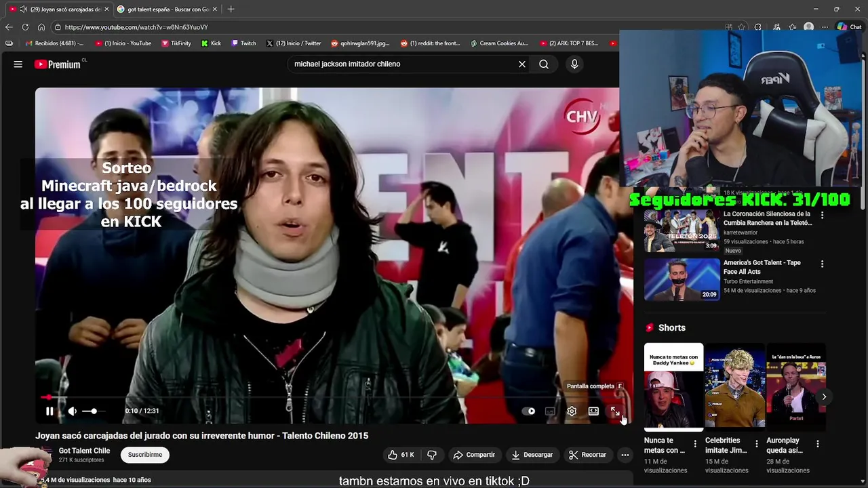Open the YouTube hamburger guide menu
Screen dimensions: 868x488
(x=18, y=64)
